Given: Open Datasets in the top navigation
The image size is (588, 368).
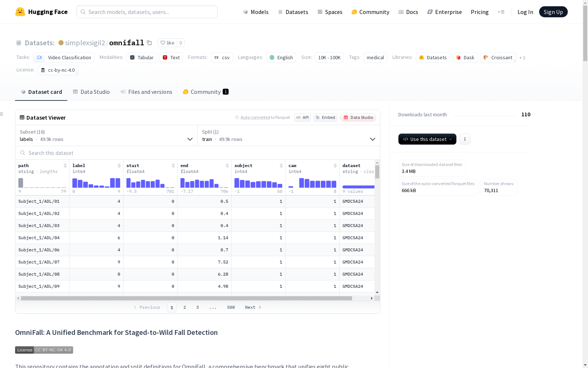Looking at the screenshot, I should 293,12.
